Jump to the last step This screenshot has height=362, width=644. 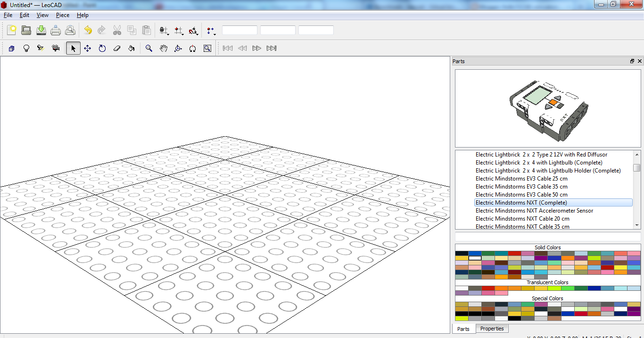click(272, 48)
